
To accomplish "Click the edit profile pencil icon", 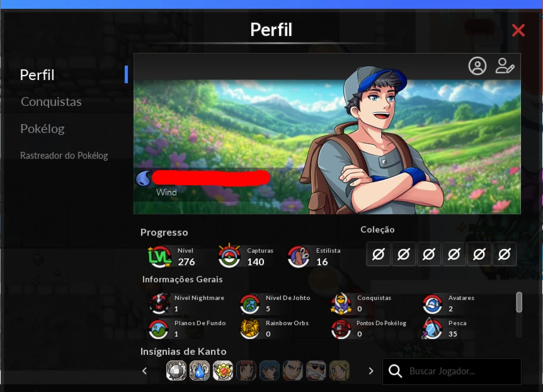I will point(505,66).
